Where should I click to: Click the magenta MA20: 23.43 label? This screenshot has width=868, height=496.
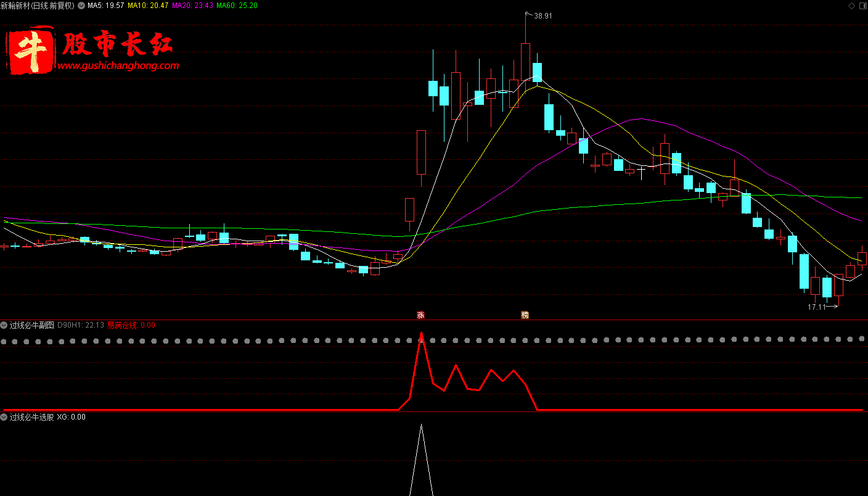[192, 6]
